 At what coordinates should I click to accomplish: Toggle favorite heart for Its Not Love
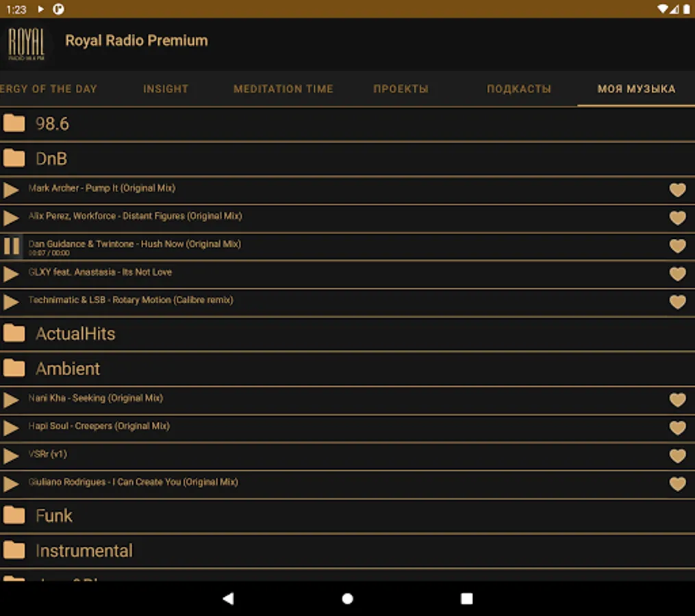(x=677, y=274)
